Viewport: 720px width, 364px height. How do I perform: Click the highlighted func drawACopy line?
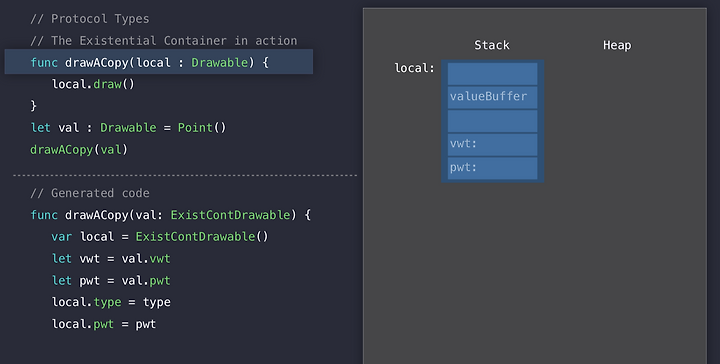click(158, 62)
